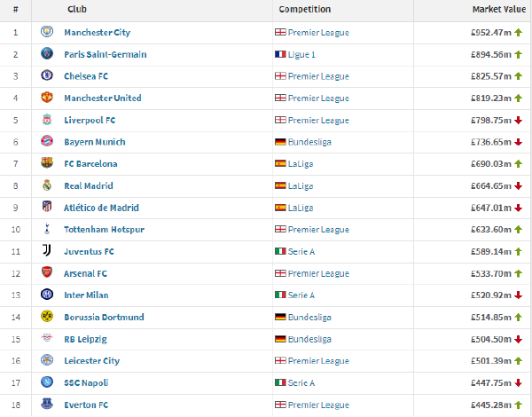Click the France flag beside Ligue 1
532x417 pixels.
[280, 54]
